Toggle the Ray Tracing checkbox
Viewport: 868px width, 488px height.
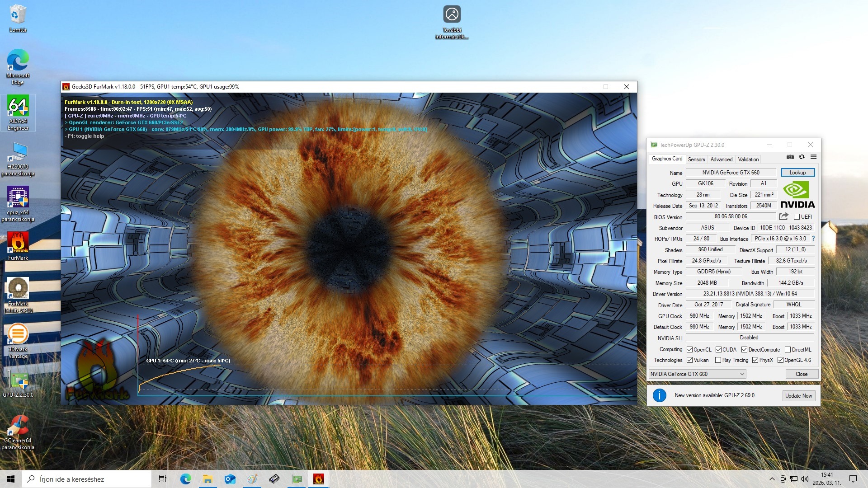coord(718,360)
